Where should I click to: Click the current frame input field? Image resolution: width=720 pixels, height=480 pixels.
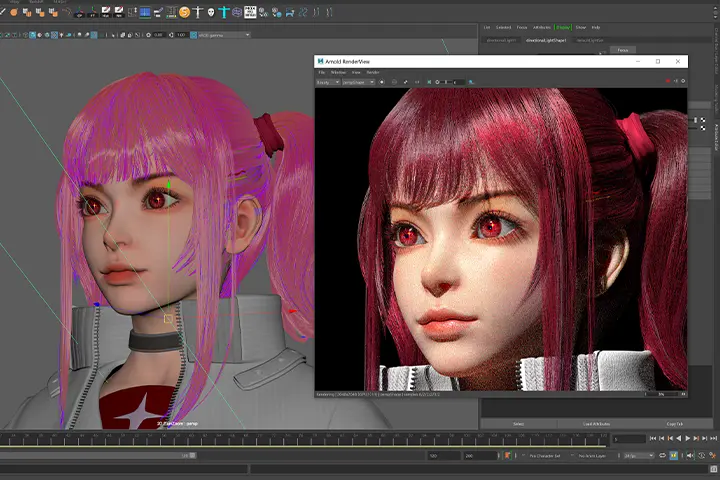click(629, 438)
